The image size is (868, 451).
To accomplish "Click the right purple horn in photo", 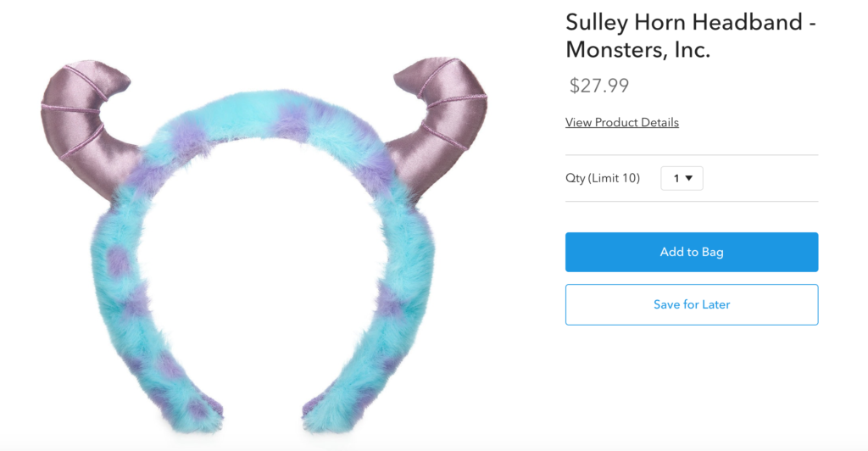I will (440, 122).
